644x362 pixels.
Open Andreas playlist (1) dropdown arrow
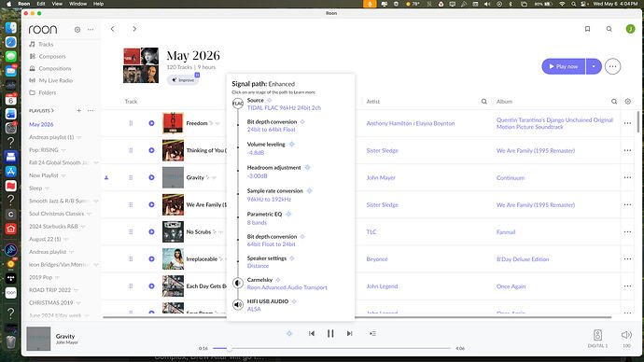click(78, 137)
